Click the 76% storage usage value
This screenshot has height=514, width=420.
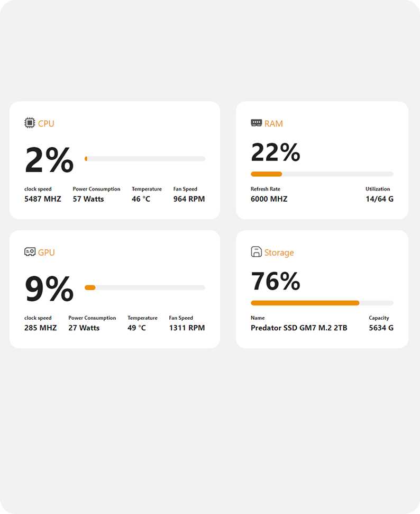pyautogui.click(x=276, y=282)
